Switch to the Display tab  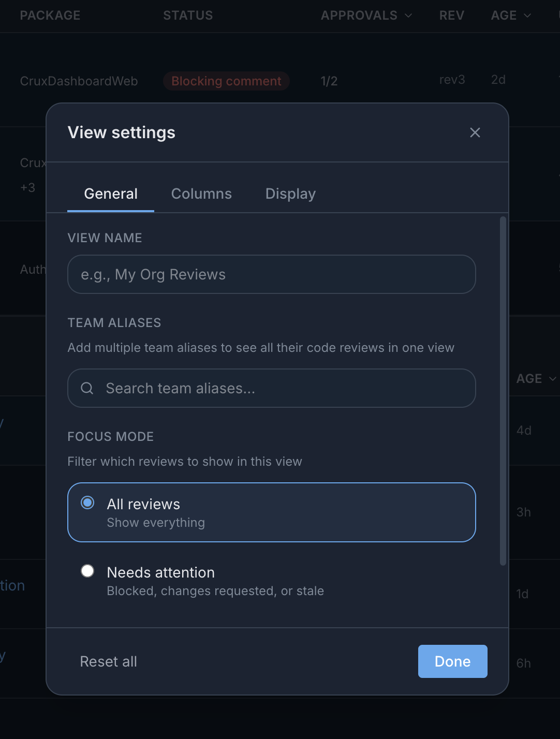tap(290, 194)
